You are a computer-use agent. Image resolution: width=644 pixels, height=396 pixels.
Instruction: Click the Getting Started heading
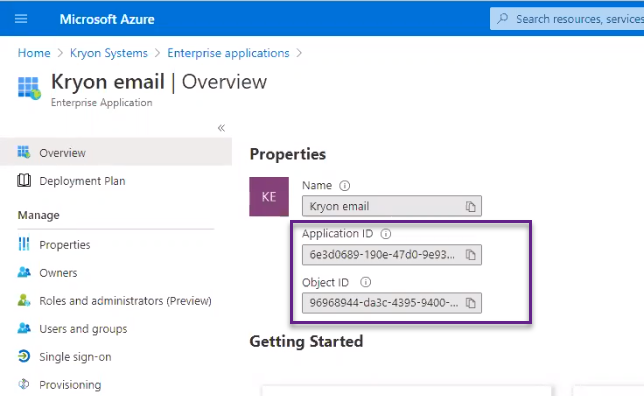306,341
